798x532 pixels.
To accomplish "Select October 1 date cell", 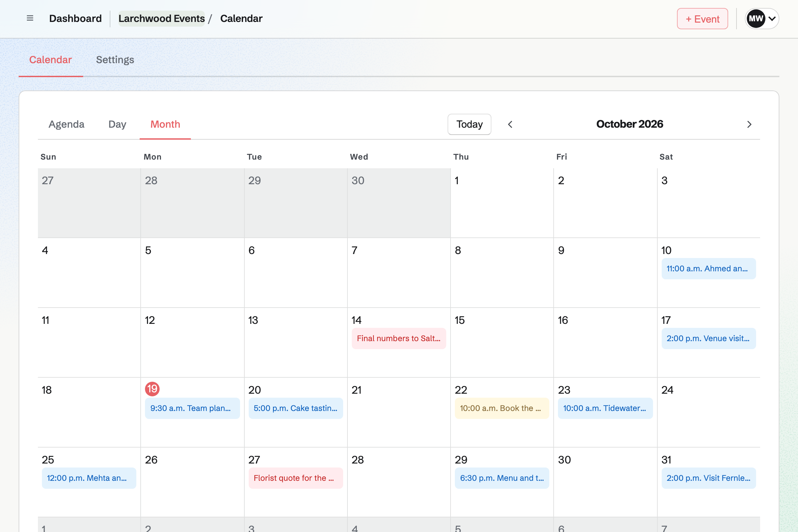I will click(x=502, y=203).
